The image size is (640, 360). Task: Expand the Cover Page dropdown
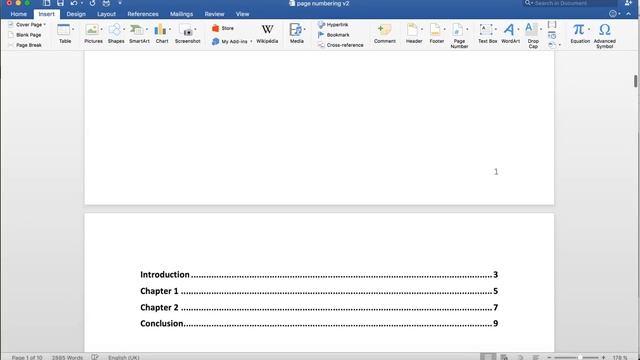click(44, 24)
